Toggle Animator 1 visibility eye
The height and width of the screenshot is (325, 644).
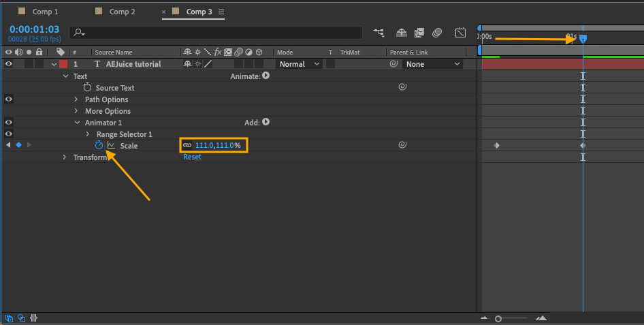[9, 122]
